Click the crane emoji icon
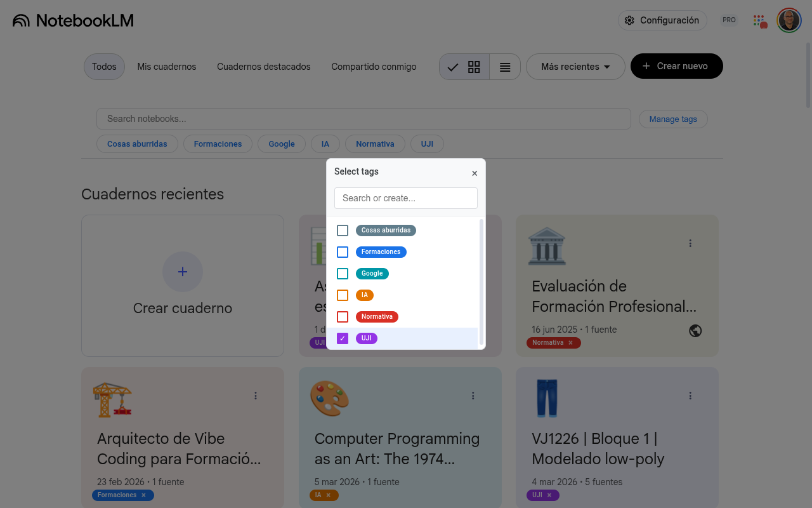Screen dimensions: 812x508 (112, 399)
